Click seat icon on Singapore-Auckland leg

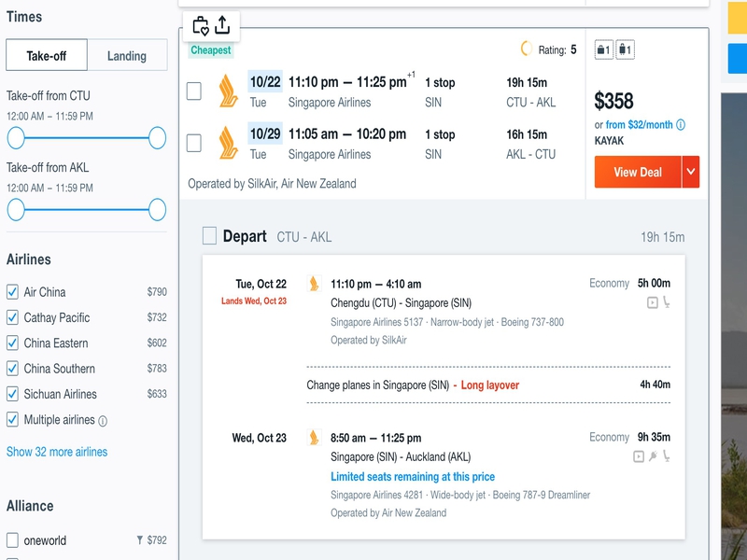pos(666,456)
